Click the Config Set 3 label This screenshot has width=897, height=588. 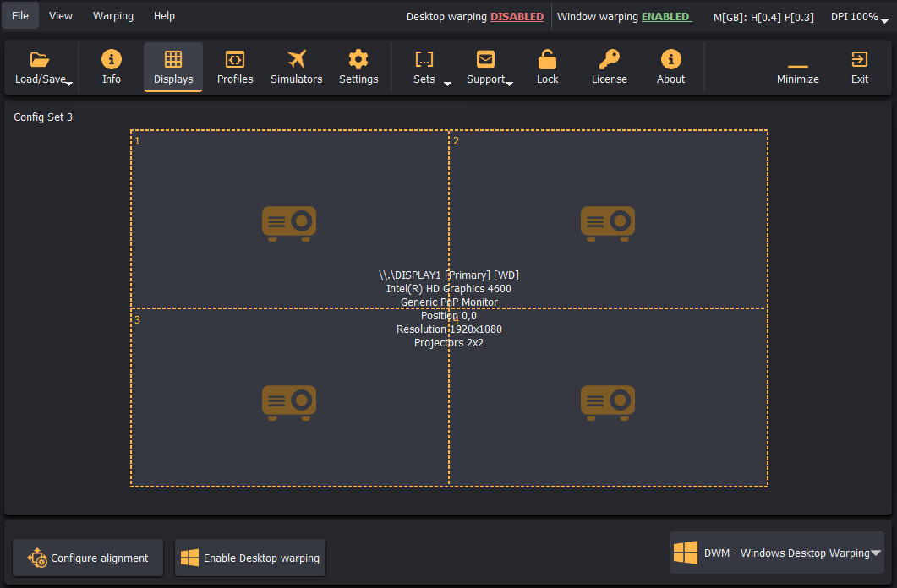pyautogui.click(x=43, y=117)
